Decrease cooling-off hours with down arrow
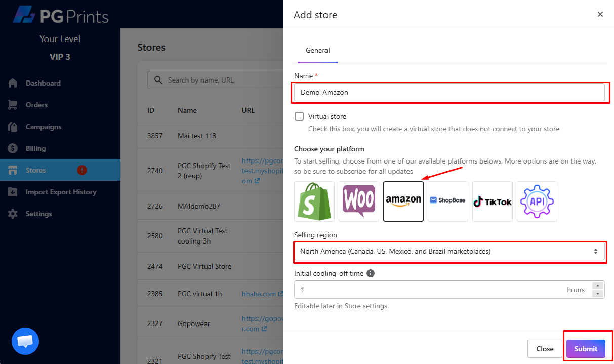This screenshot has height=364, width=614. click(x=598, y=294)
